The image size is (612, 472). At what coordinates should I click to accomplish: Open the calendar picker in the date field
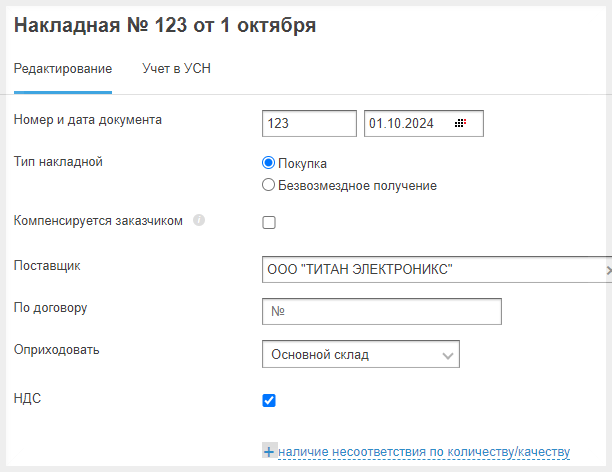(461, 123)
